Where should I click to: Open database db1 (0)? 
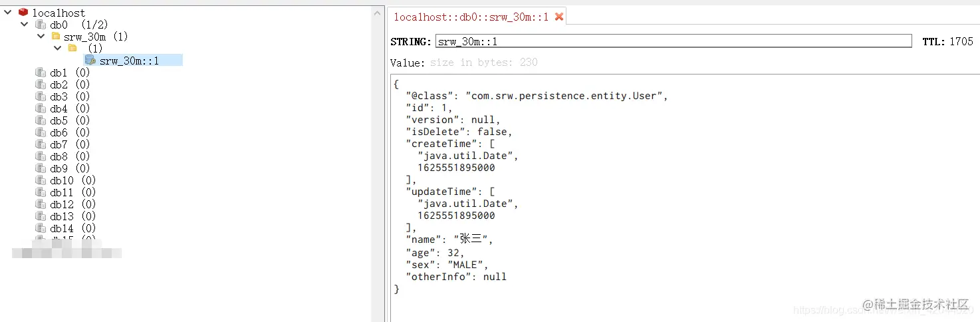point(70,73)
